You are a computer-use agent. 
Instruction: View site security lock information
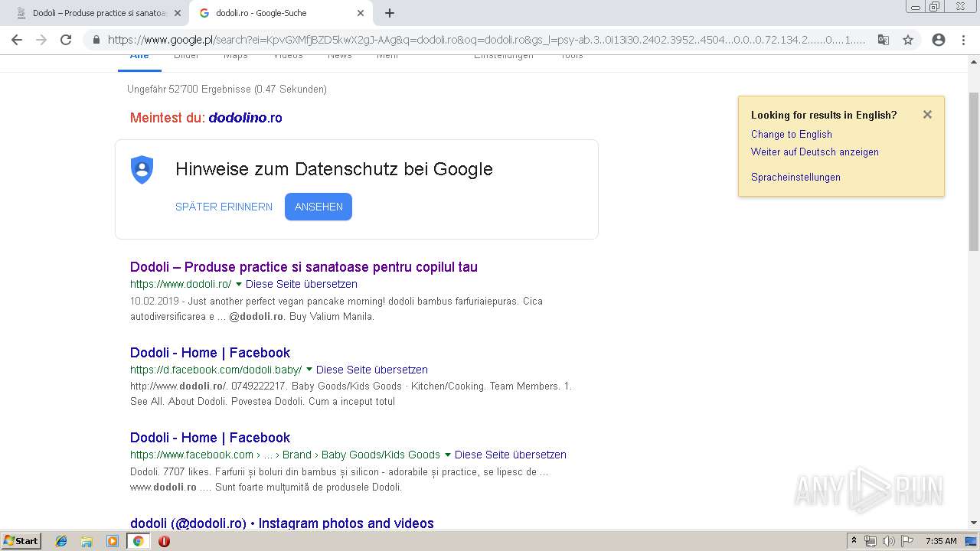click(x=96, y=40)
